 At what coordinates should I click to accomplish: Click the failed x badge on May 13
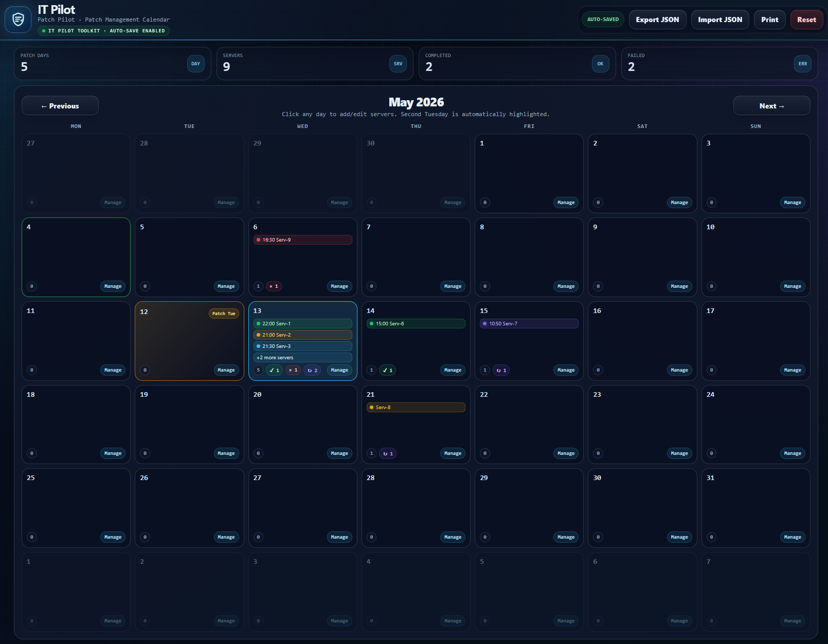point(293,370)
